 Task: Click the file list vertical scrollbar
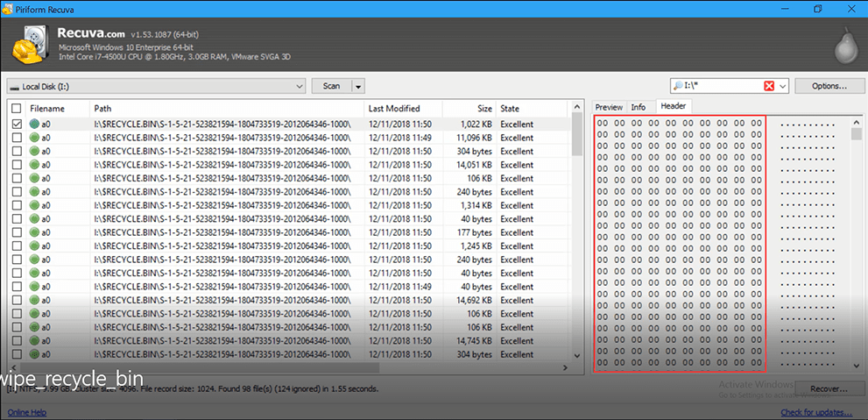pyautogui.click(x=576, y=228)
